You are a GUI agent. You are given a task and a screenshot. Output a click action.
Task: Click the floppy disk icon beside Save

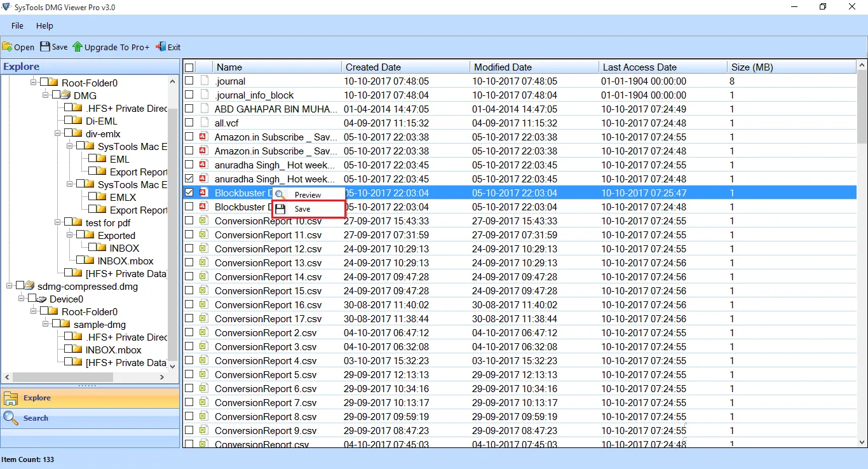280,208
